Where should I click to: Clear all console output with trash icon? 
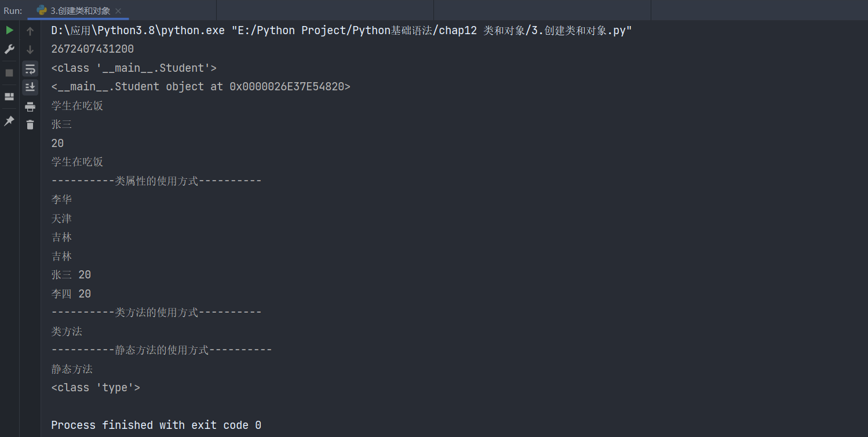(30, 124)
